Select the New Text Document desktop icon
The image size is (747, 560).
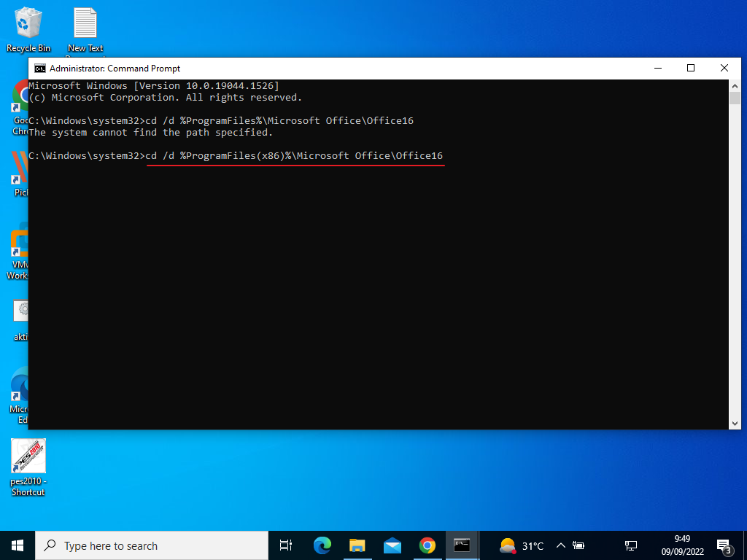85,29
